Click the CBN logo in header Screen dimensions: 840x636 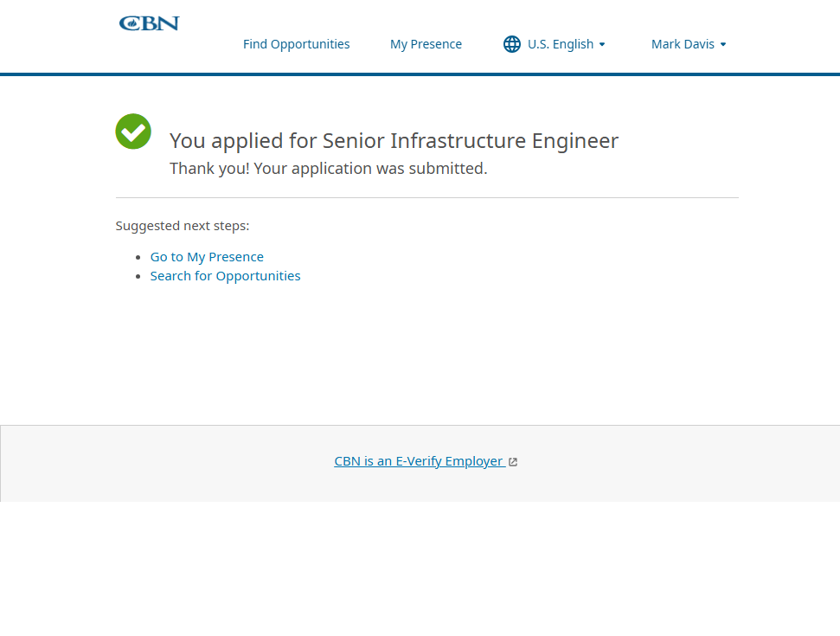(x=149, y=23)
